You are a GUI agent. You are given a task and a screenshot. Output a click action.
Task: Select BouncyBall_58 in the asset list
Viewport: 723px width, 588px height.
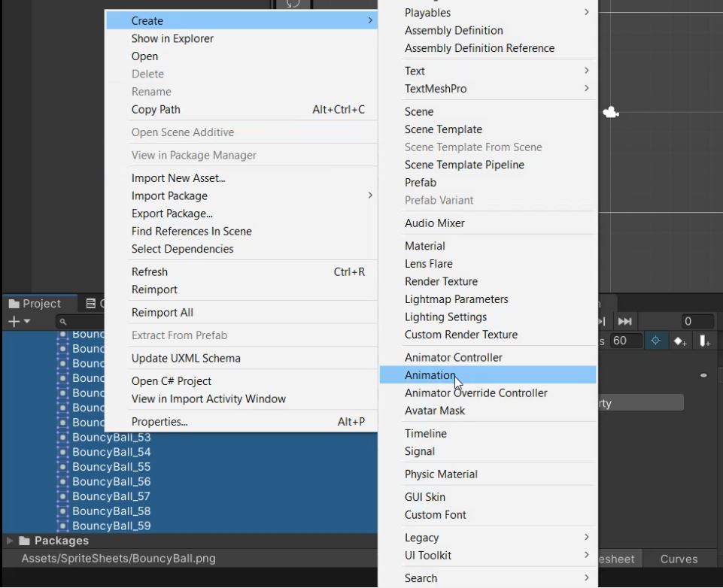[x=111, y=511]
